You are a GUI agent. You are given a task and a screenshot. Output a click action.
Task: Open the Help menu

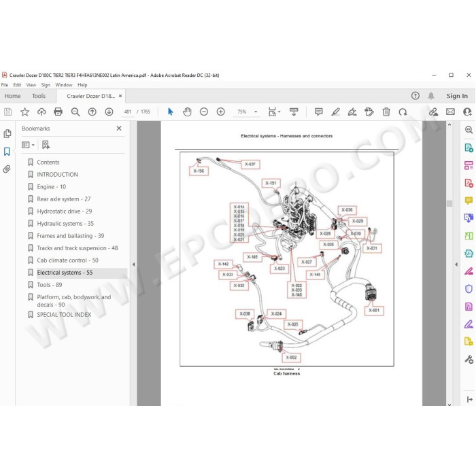pos(82,85)
